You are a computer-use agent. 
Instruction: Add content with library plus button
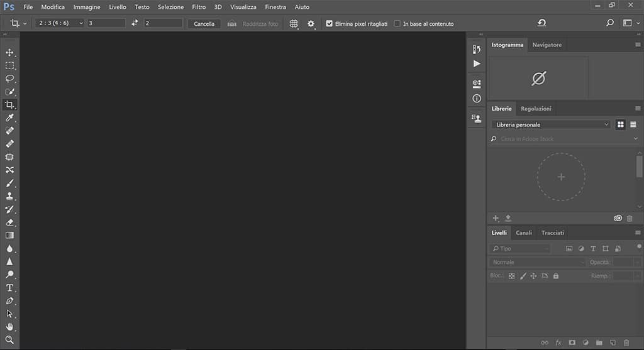(x=496, y=218)
